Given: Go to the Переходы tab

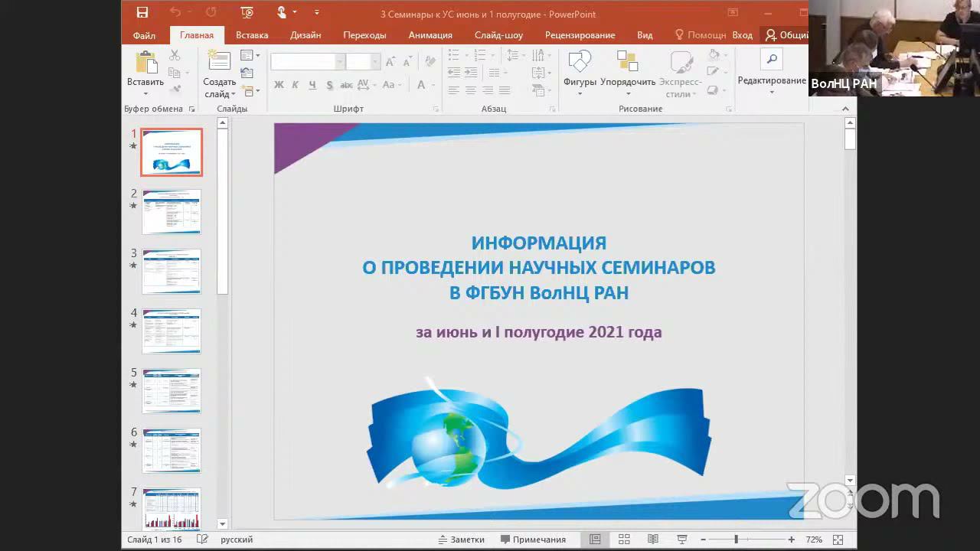Looking at the screenshot, I should [x=364, y=35].
